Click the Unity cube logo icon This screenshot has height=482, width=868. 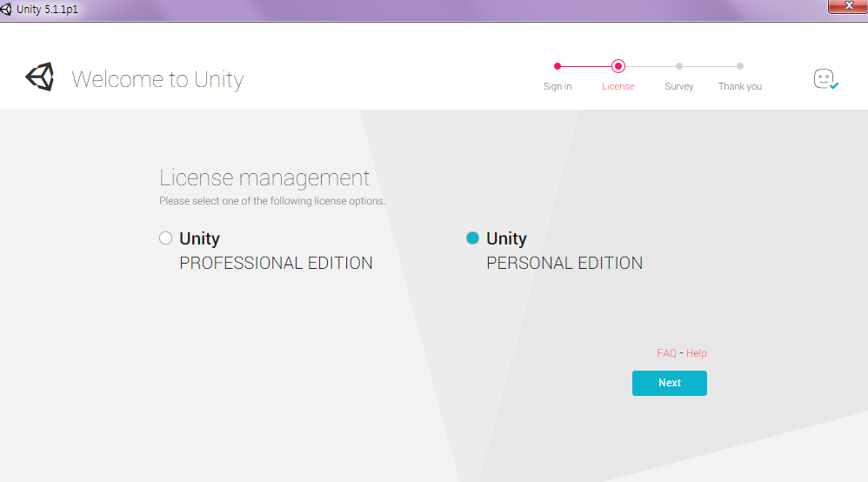(x=40, y=77)
